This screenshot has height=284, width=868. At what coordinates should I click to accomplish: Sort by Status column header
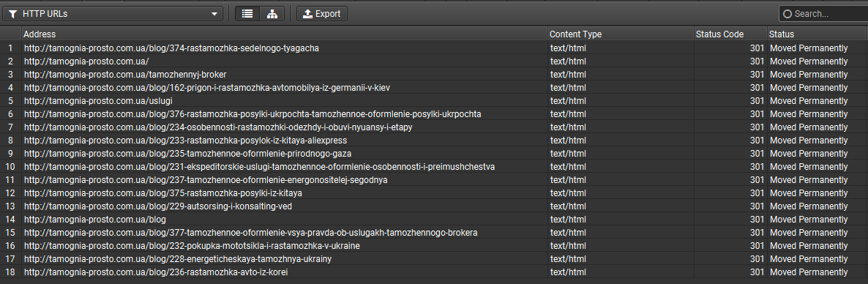coord(817,34)
